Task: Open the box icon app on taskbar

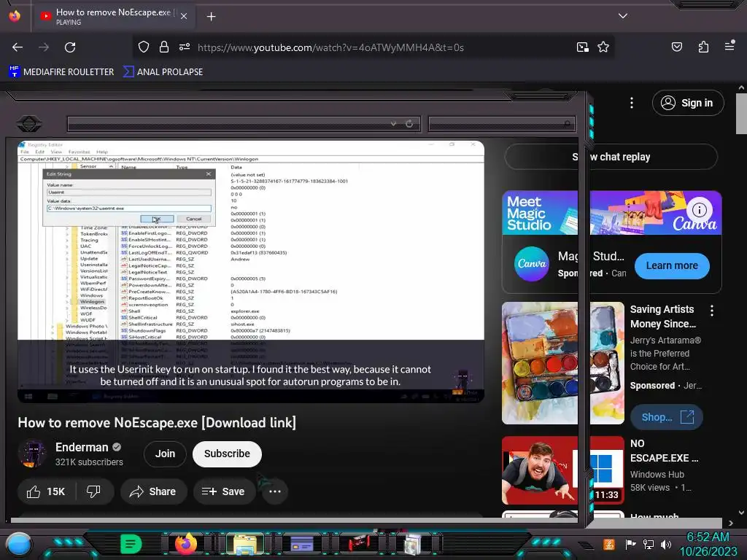Action: click(413, 544)
